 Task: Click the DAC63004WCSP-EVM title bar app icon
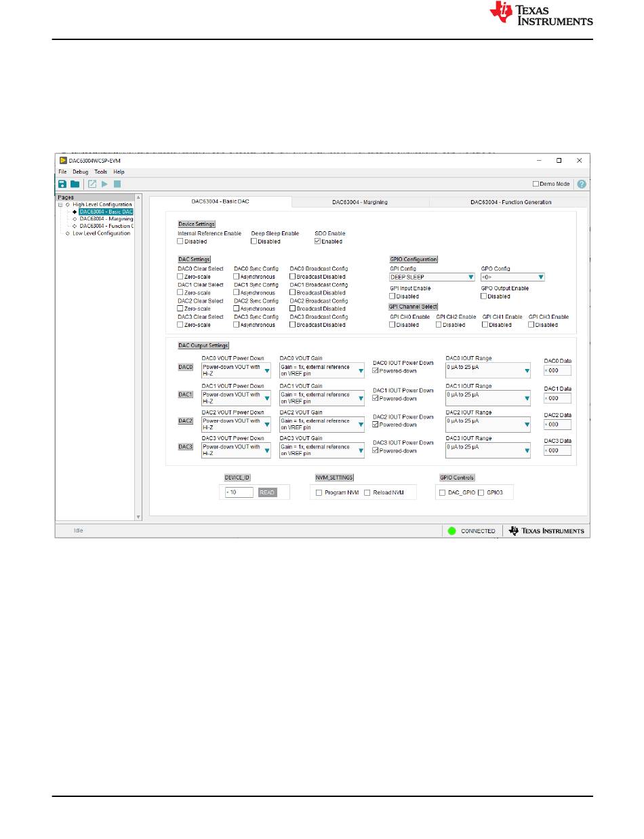pyautogui.click(x=63, y=161)
